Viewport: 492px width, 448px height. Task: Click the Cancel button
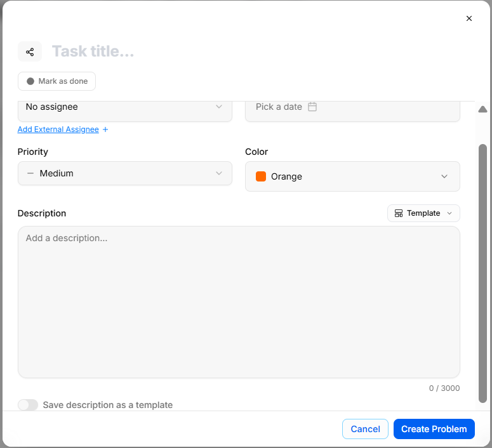[365, 429]
